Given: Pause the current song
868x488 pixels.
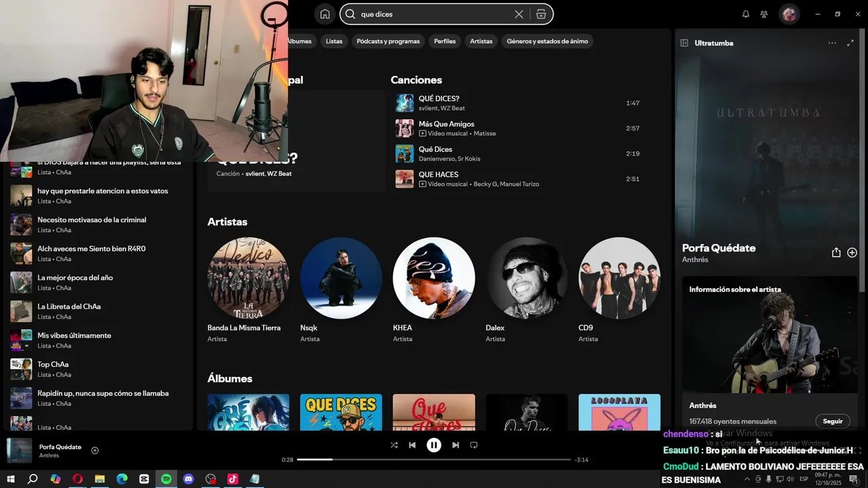Looking at the screenshot, I should (x=434, y=445).
